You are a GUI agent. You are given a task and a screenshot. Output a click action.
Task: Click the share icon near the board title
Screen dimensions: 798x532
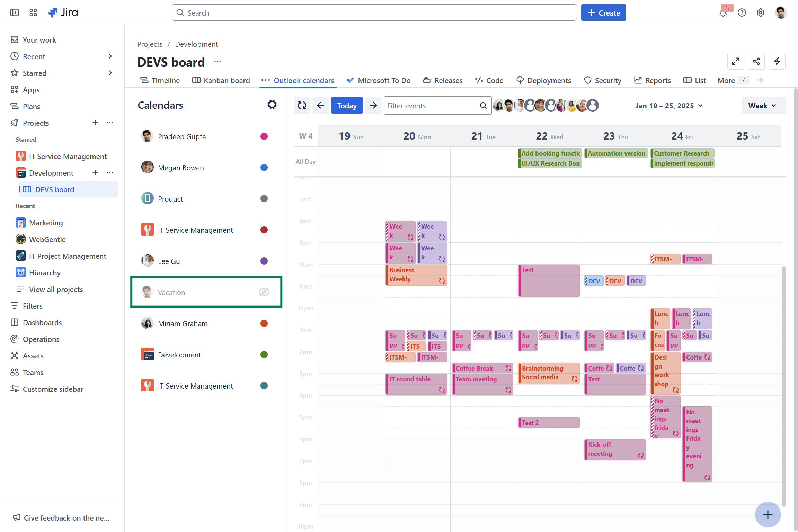[x=756, y=61]
